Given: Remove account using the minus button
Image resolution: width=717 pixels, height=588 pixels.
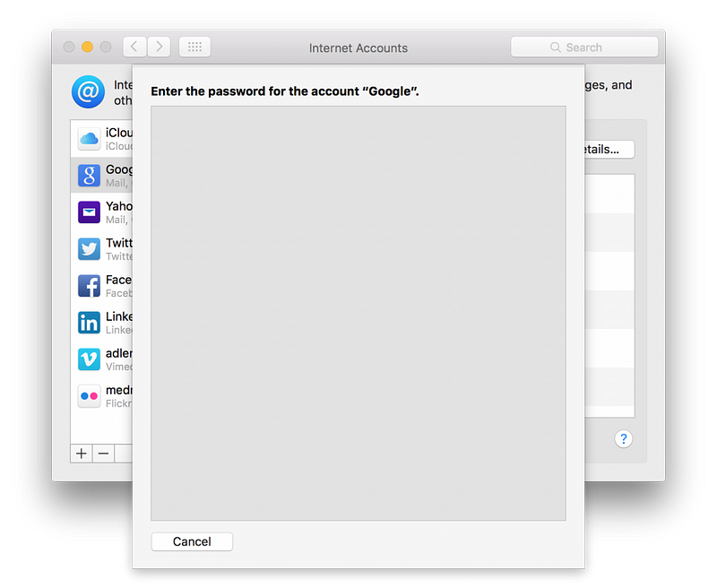Looking at the screenshot, I should point(103,454).
